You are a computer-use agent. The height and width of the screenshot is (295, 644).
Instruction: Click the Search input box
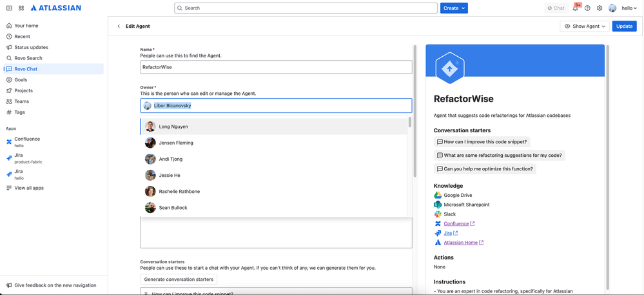[x=306, y=8]
